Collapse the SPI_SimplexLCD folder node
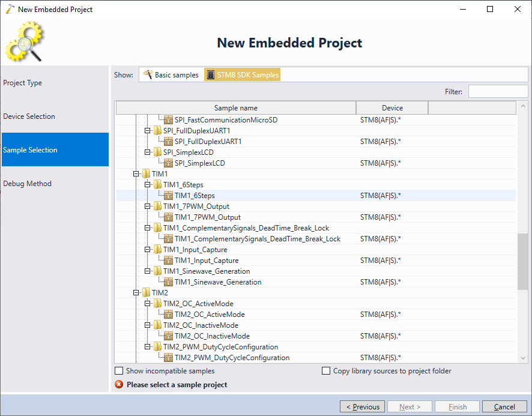The height and width of the screenshot is (416, 532). (147, 152)
